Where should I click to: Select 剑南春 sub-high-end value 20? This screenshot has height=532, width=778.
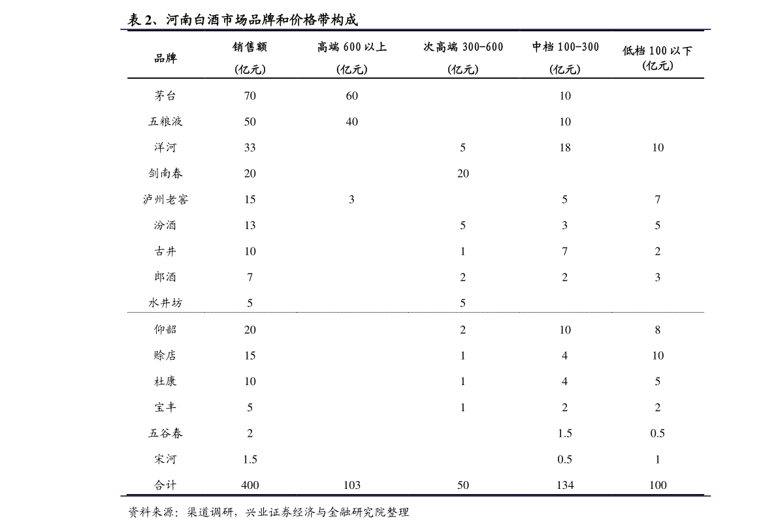(463, 173)
